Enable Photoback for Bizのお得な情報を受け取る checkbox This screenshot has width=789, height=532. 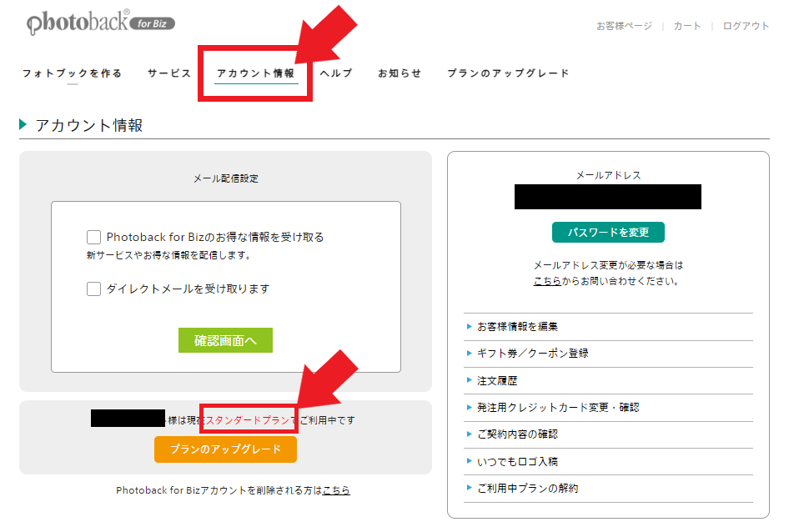93,237
